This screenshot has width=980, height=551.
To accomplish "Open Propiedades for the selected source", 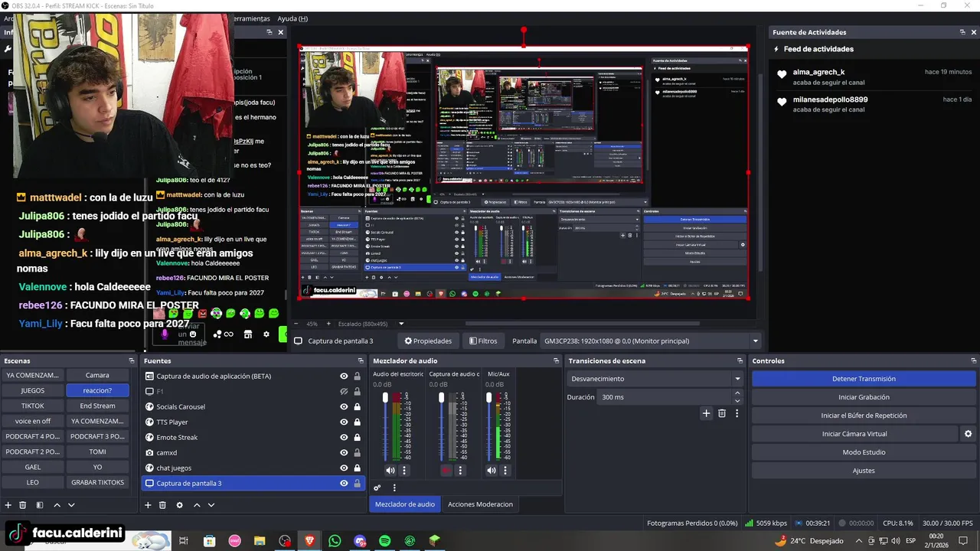I will (428, 341).
